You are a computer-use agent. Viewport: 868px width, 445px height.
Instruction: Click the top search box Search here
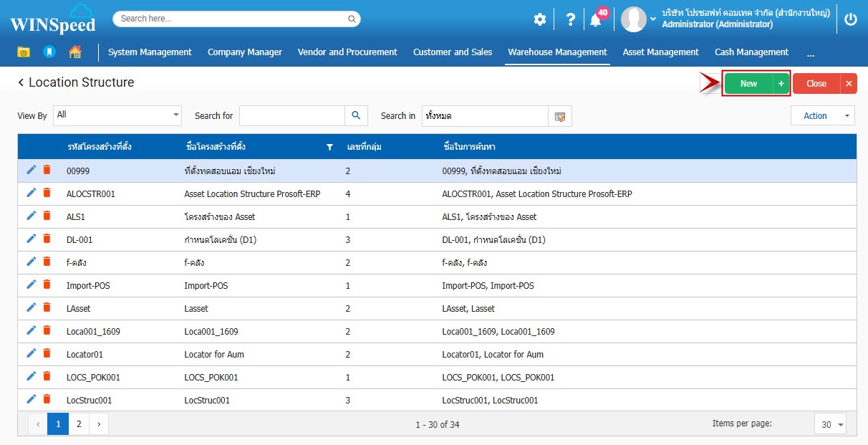[x=236, y=19]
